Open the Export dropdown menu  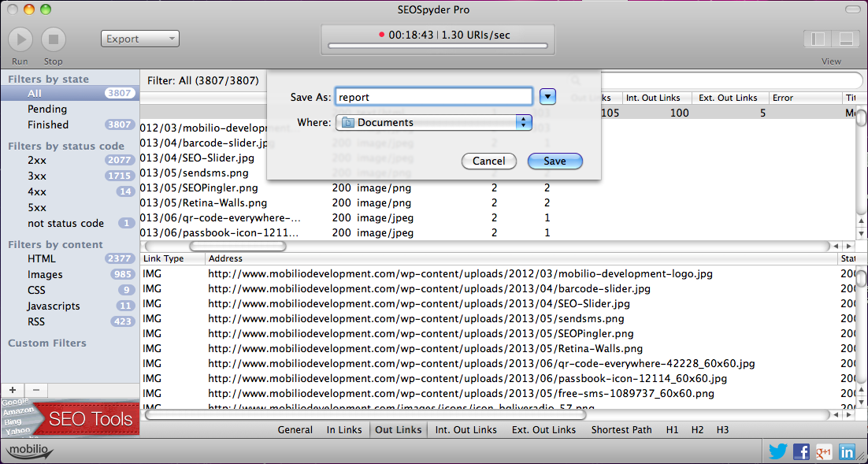[x=140, y=39]
